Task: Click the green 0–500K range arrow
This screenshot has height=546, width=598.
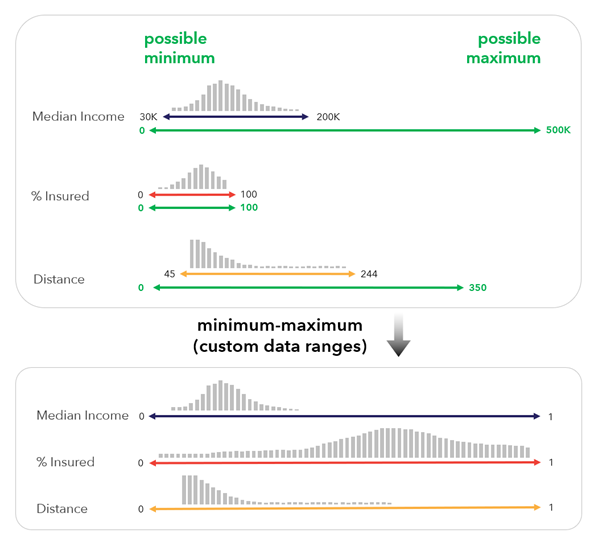Action: [345, 130]
